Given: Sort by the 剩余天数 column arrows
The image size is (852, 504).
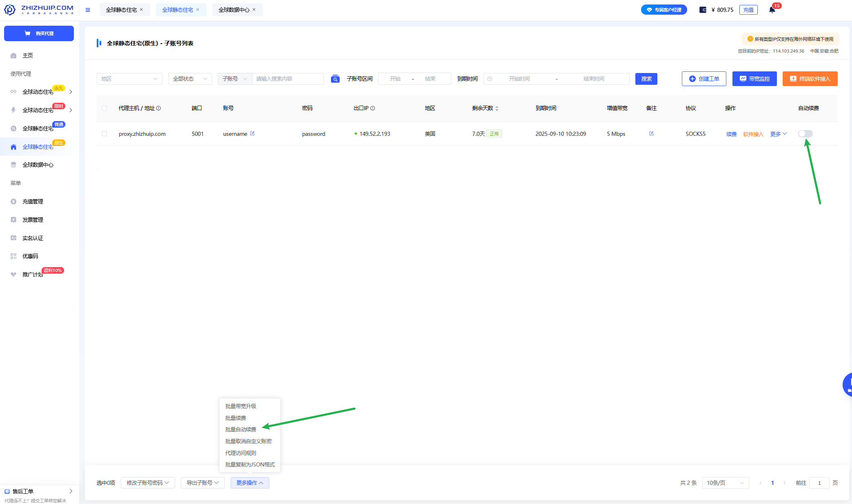Looking at the screenshot, I should (x=497, y=108).
